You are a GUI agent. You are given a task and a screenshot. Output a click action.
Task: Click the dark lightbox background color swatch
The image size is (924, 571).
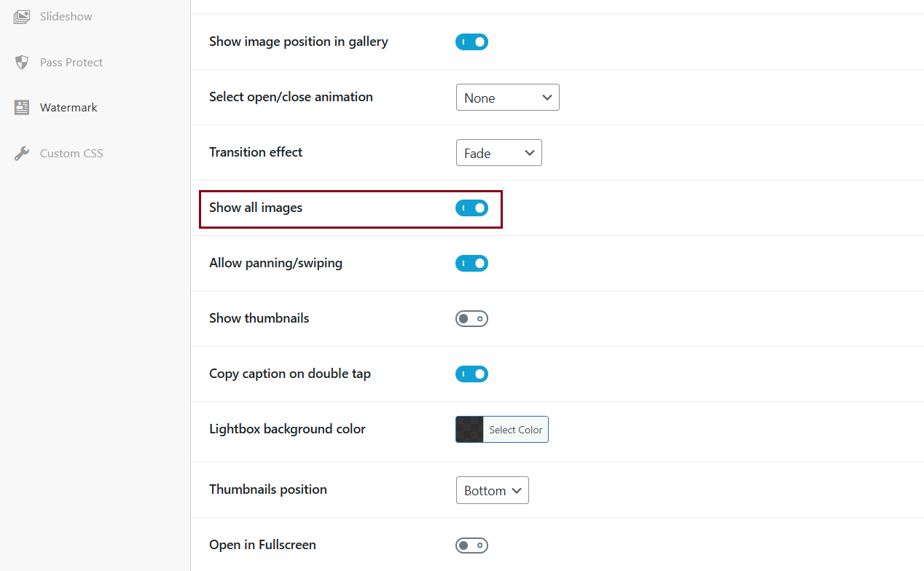tap(469, 430)
